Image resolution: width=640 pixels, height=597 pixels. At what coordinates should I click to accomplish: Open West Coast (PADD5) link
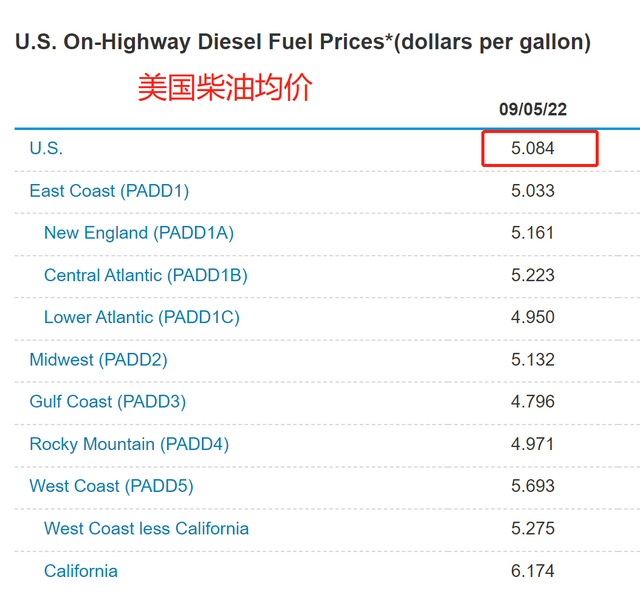111,486
